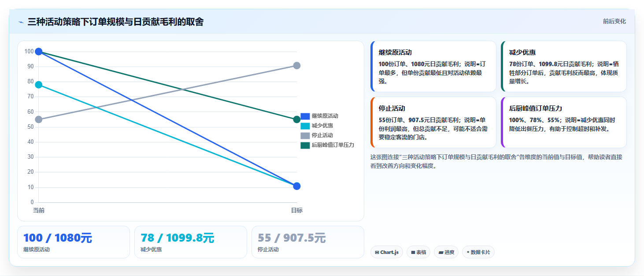The width and height of the screenshot is (644, 276).
Task: Open the Chart.js tag
Action: (387, 252)
